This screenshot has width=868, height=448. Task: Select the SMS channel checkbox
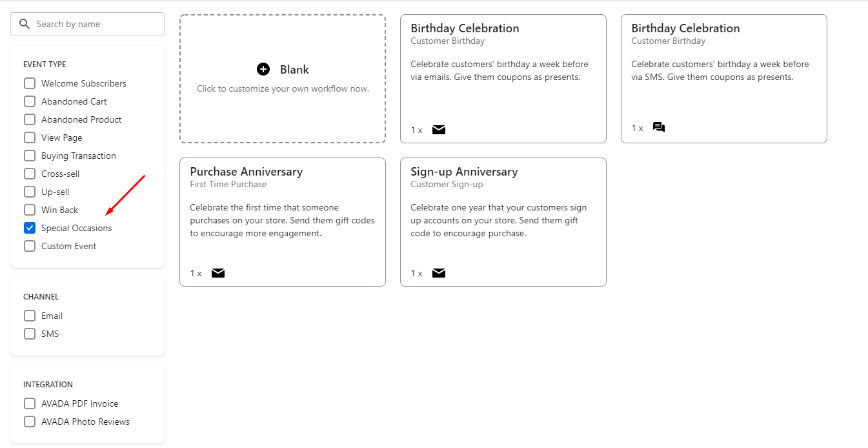point(30,334)
